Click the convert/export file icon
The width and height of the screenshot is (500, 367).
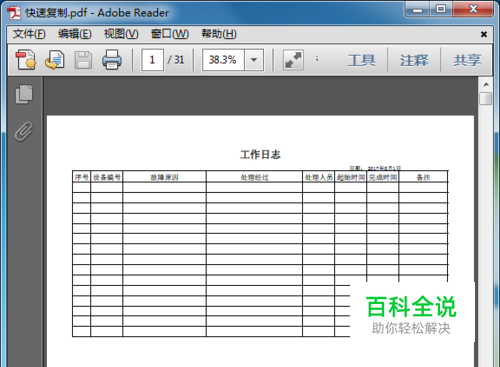(x=55, y=60)
